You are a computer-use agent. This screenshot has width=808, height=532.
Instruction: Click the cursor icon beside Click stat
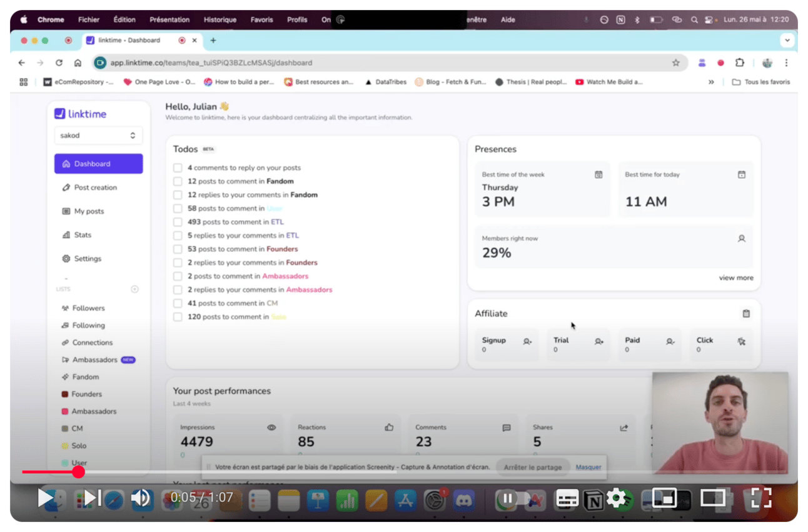(742, 341)
